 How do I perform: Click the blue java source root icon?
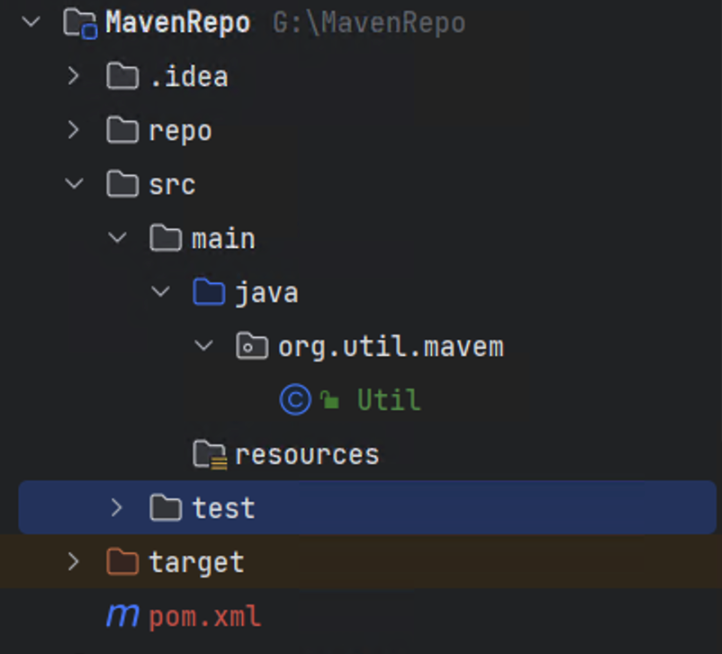pyautogui.click(x=209, y=292)
